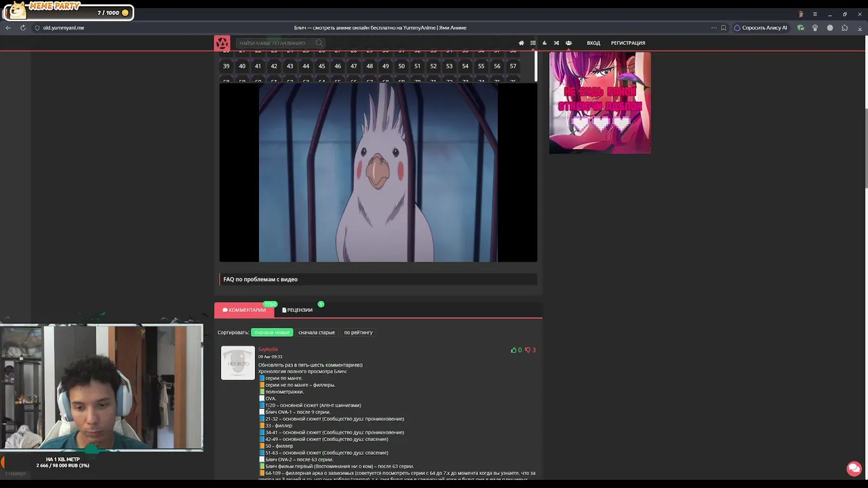
Task: Select episode 53
Action: point(449,66)
